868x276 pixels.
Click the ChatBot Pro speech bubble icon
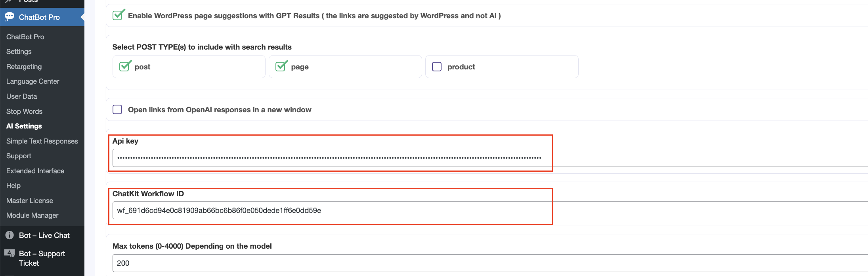click(x=10, y=17)
